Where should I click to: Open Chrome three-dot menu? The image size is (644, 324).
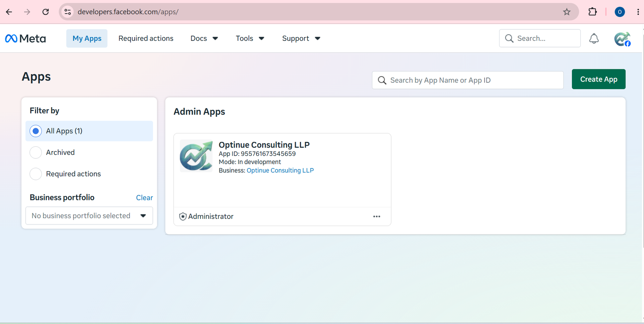coord(638,12)
